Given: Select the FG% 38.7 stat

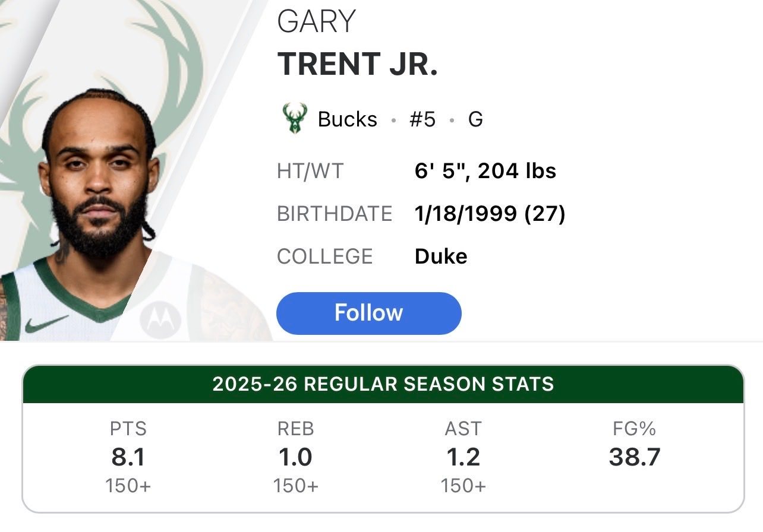Looking at the screenshot, I should click(x=635, y=445).
